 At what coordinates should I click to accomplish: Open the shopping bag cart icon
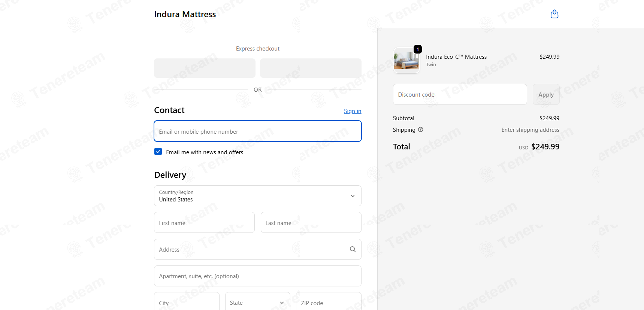554,14
